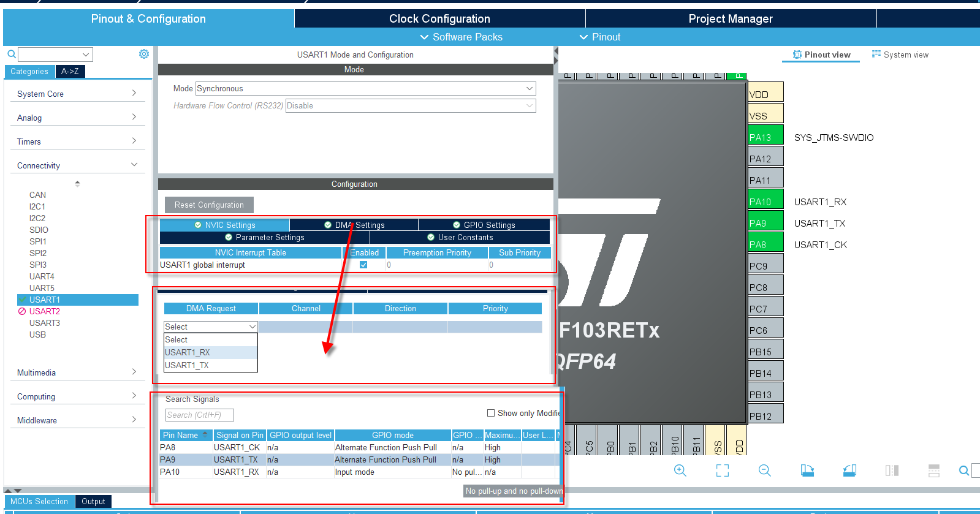Collapse the Connectivity category
The height and width of the screenshot is (514, 980).
(x=77, y=165)
